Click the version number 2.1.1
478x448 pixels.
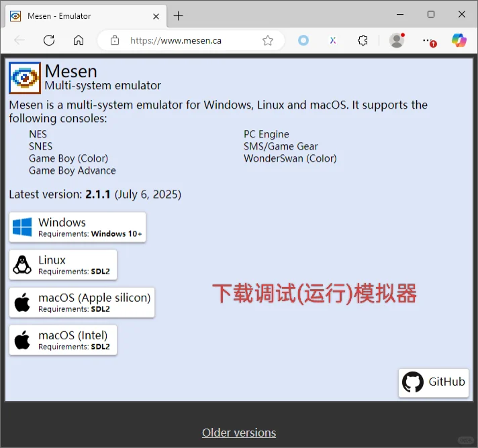pyautogui.click(x=97, y=194)
